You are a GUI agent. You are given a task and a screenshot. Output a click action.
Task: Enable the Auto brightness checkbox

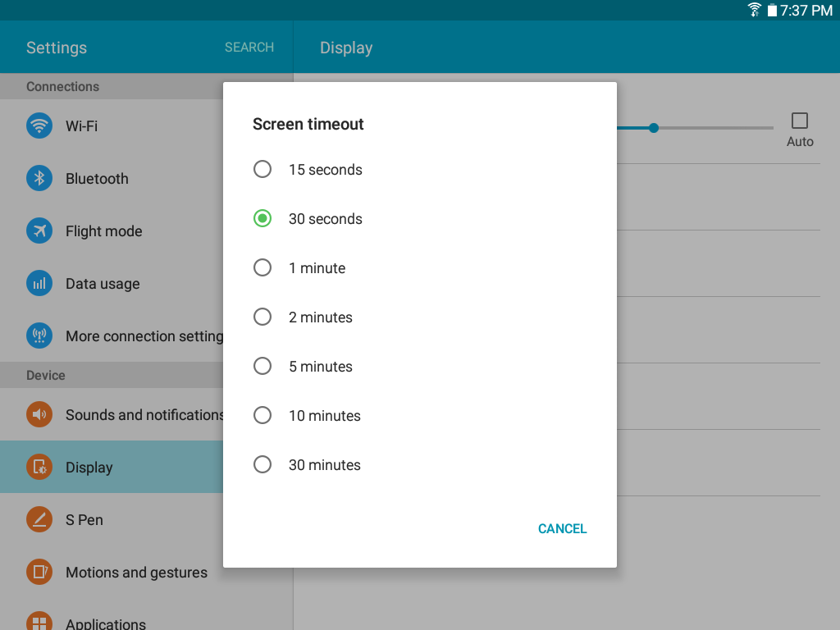click(800, 121)
